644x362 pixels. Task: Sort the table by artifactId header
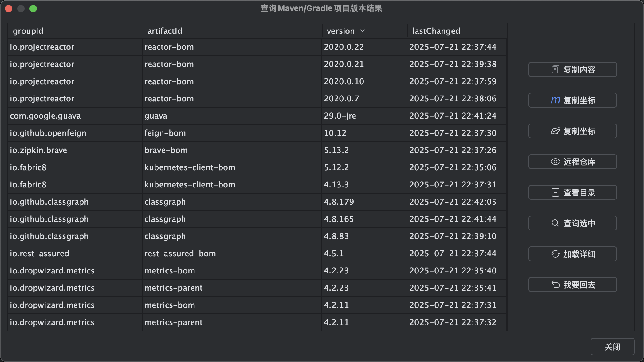(164, 31)
